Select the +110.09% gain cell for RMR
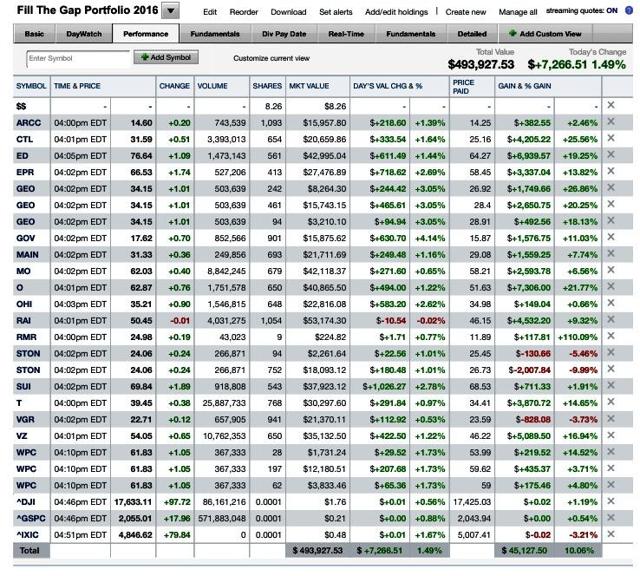Viewport: 640px width, 576px height. tap(578, 337)
